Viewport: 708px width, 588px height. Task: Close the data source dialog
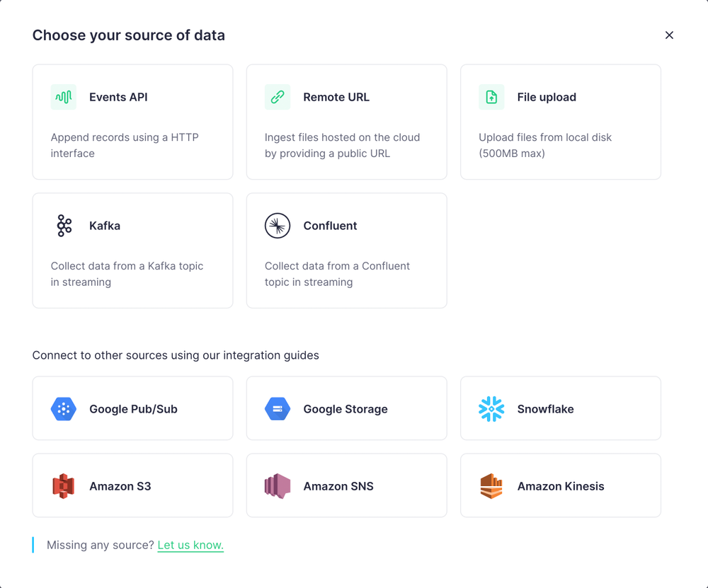pos(669,35)
